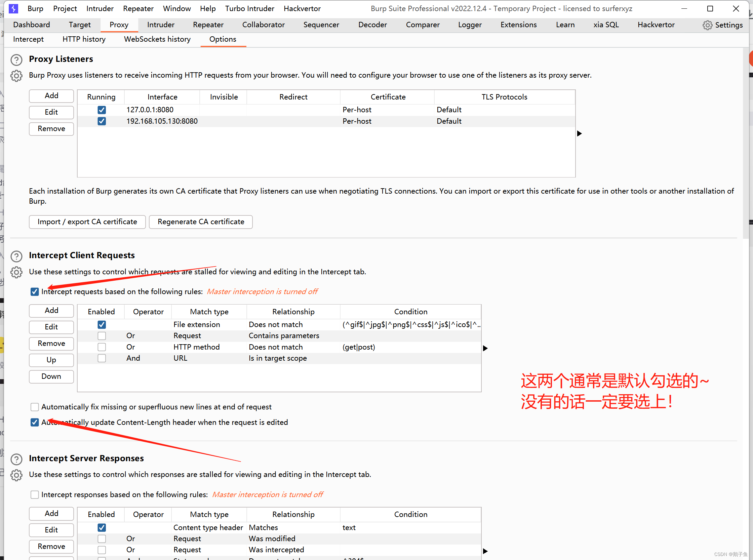Expand arrow beside client request rules table

point(485,348)
